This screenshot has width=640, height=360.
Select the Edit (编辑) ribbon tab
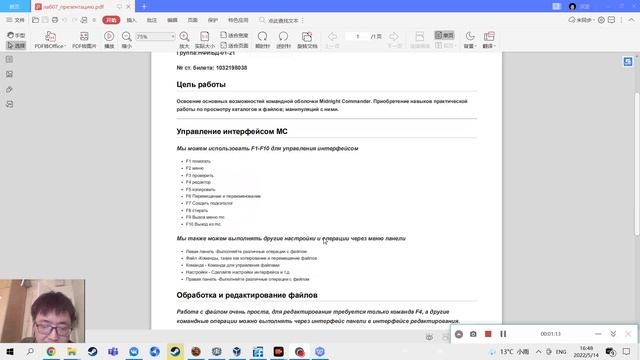(172, 20)
